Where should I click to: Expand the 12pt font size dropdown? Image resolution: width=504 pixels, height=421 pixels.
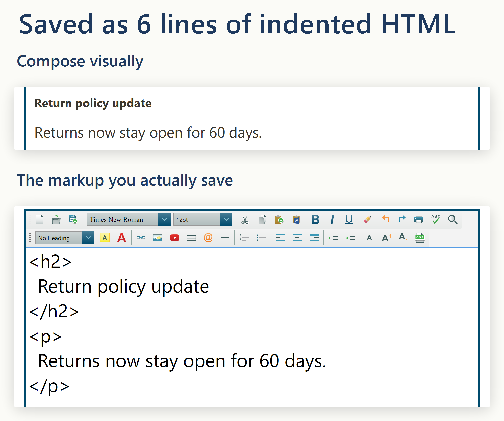(x=203, y=219)
